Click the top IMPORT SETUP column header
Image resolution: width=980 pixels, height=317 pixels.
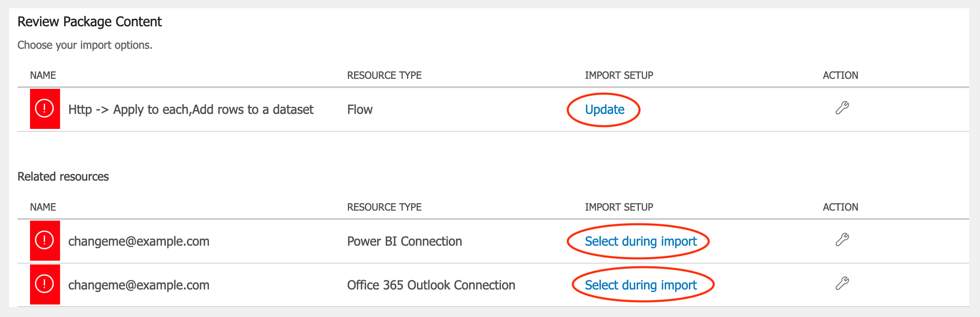619,75
